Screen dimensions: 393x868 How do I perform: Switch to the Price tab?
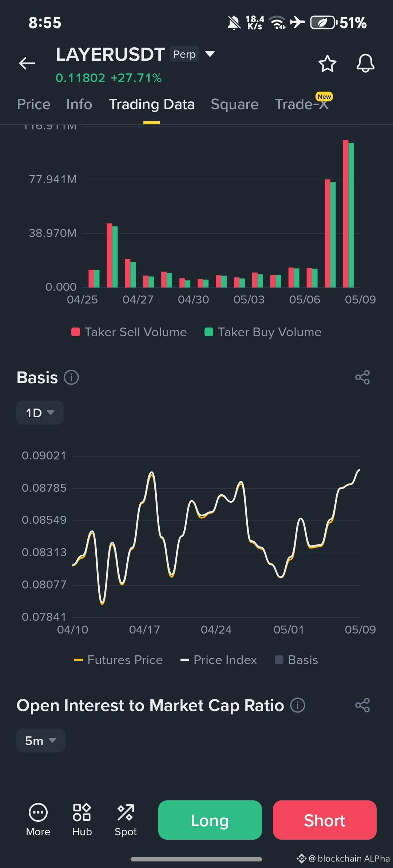pyautogui.click(x=33, y=104)
